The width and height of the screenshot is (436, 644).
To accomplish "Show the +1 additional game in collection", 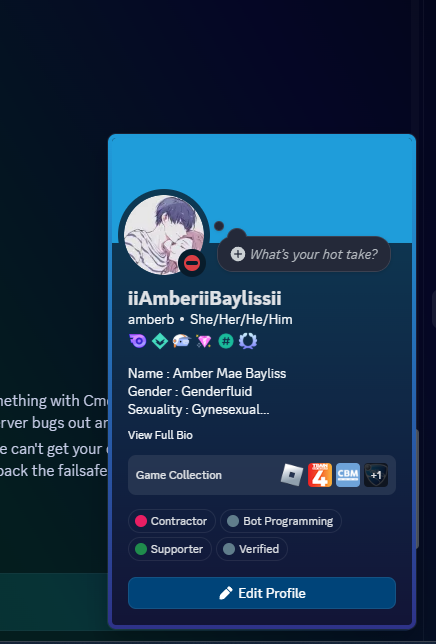I will tap(376, 475).
